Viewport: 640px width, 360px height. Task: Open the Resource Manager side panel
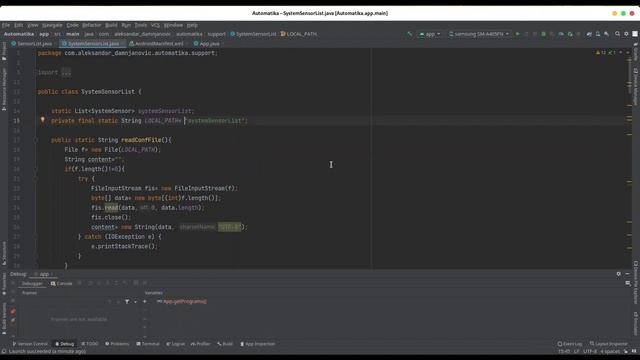pyautogui.click(x=4, y=89)
